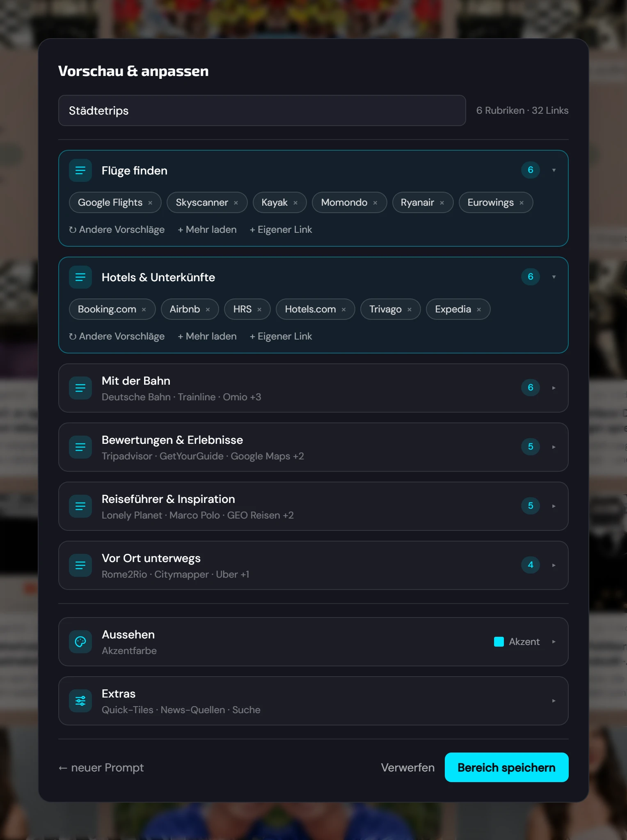The height and width of the screenshot is (840, 627).
Task: Remove the Booking.com chip
Action: tap(144, 310)
